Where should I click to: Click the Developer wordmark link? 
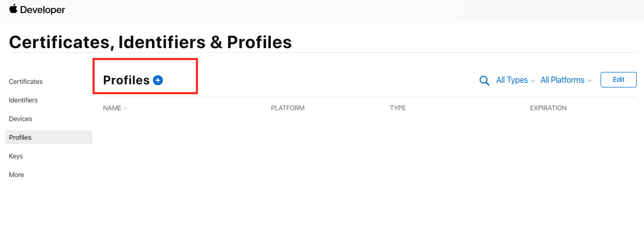[x=43, y=10]
